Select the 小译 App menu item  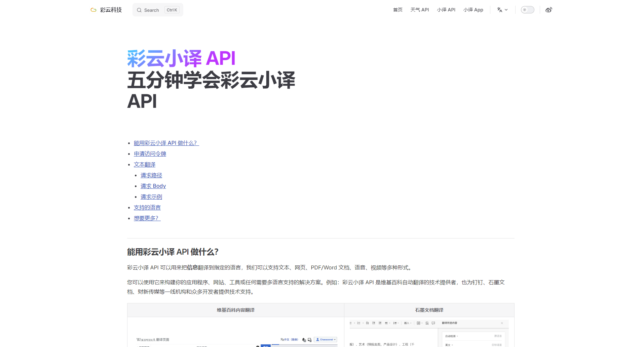(473, 10)
